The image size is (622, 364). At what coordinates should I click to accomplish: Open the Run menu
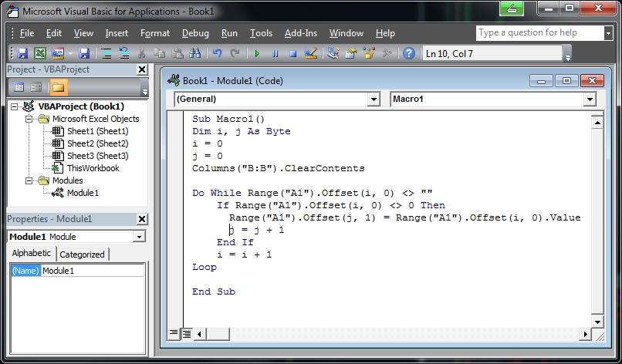coord(229,33)
